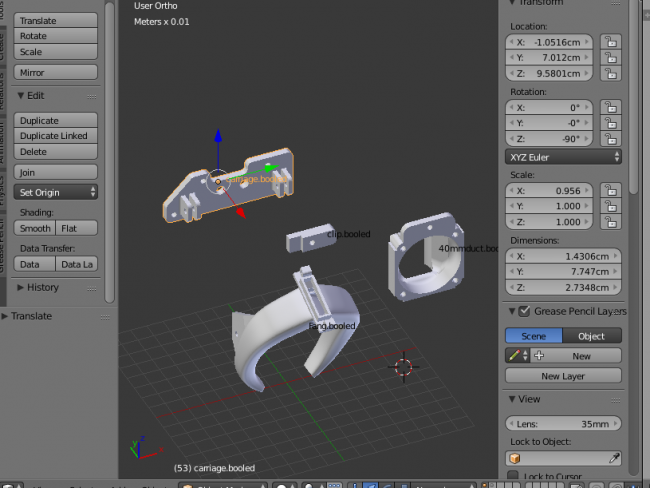
Task: Toggle the lock icon for Location X
Action: tap(608, 42)
